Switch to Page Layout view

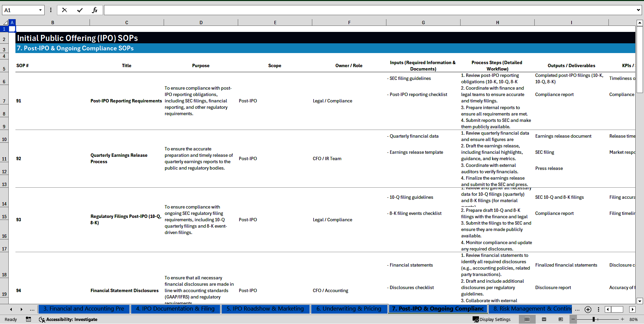pyautogui.click(x=544, y=319)
